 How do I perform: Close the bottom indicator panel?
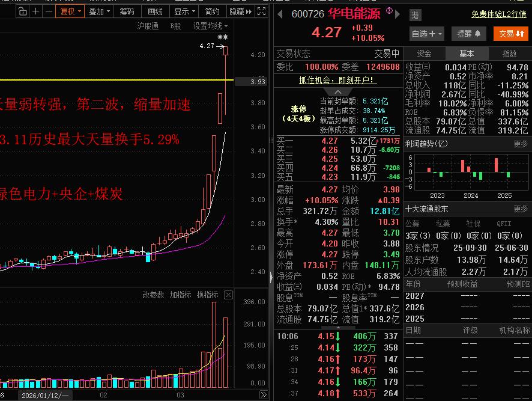228,295
